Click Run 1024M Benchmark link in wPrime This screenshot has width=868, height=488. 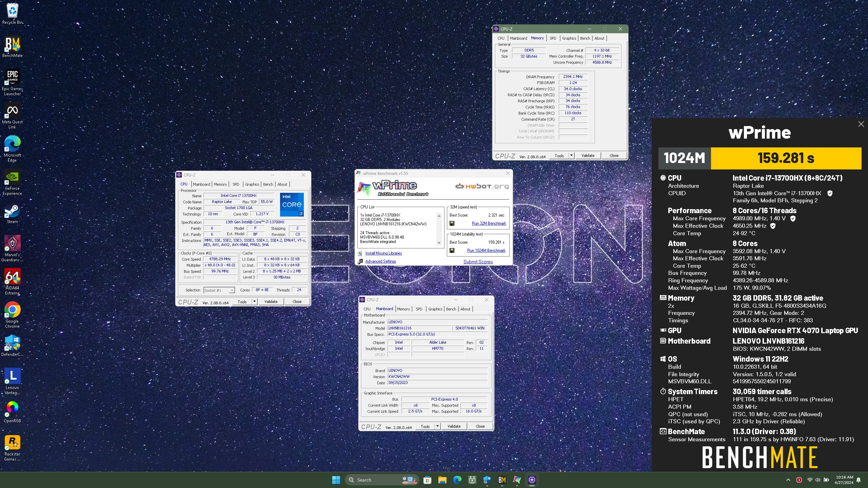(486, 251)
